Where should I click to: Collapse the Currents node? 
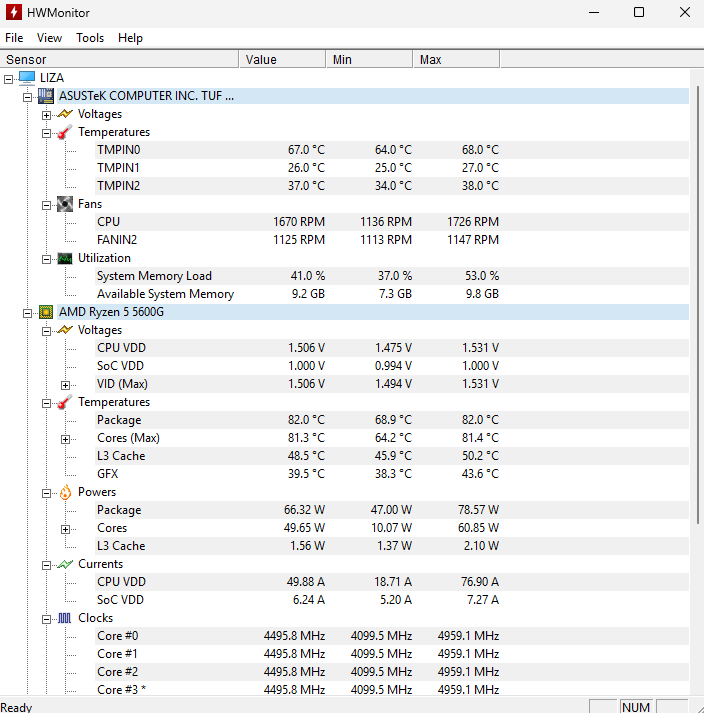[x=46, y=565]
